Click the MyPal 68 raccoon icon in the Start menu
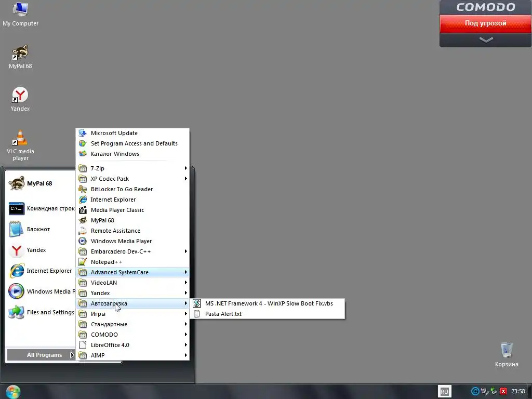This screenshot has height=399, width=532. [x=16, y=183]
